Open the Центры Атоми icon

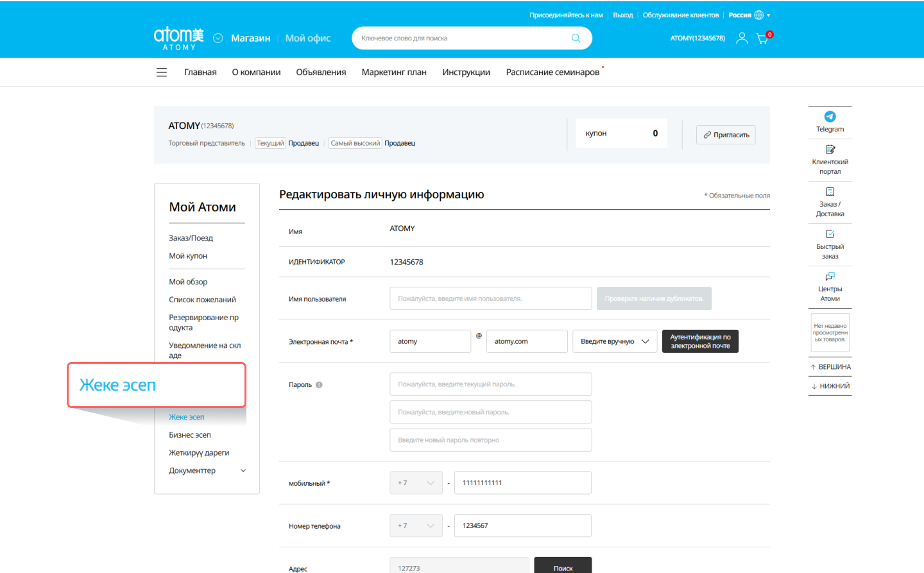click(x=830, y=277)
